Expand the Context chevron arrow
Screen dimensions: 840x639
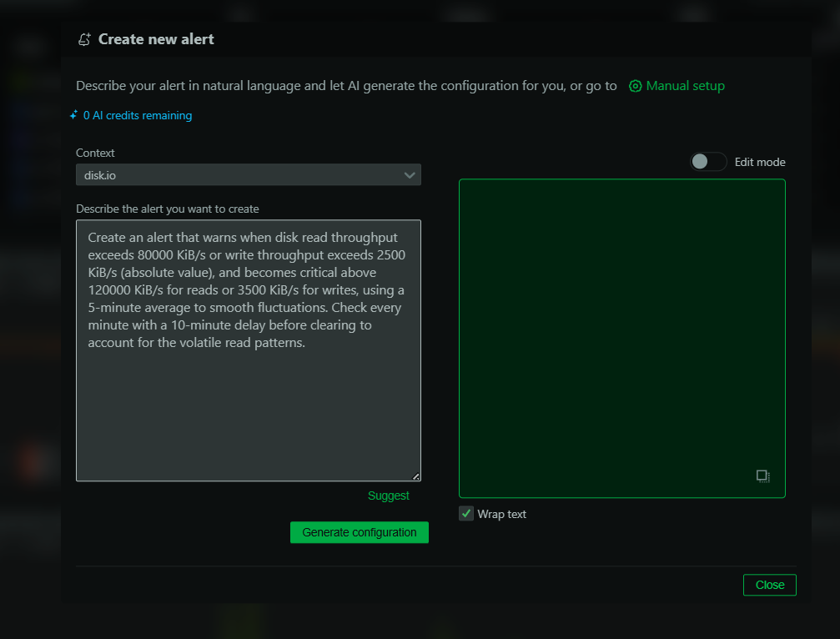tap(410, 175)
